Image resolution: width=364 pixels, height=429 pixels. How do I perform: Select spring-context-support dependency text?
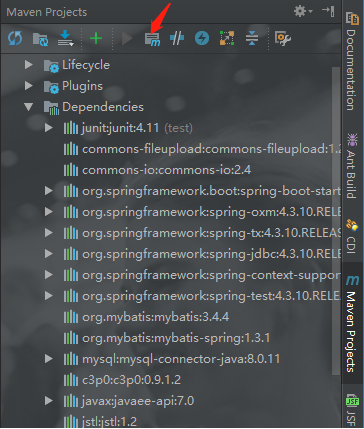pyautogui.click(x=211, y=275)
